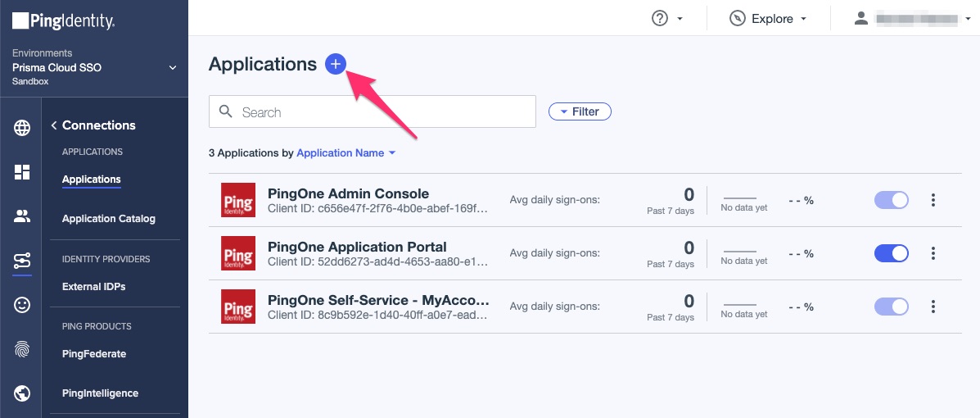Image resolution: width=980 pixels, height=418 pixels.
Task: Change sort order via Application Name dropdown
Action: pyautogui.click(x=345, y=153)
